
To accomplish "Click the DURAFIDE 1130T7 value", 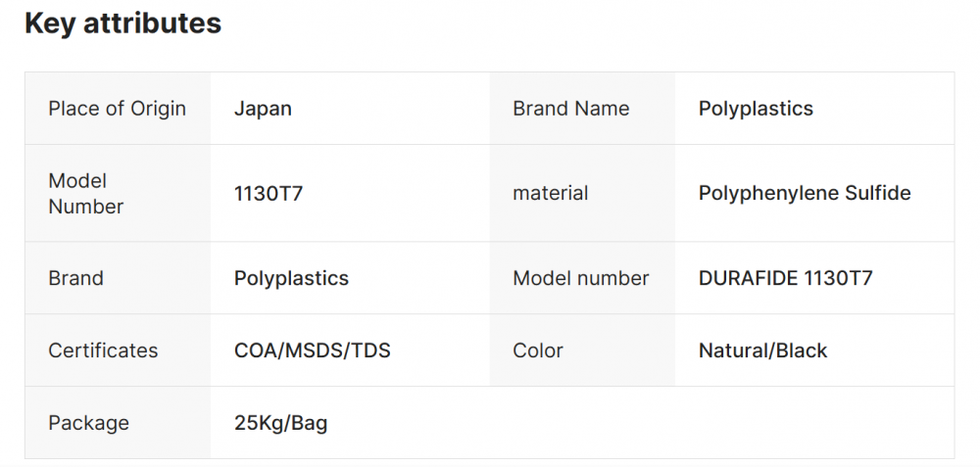I will 785,278.
